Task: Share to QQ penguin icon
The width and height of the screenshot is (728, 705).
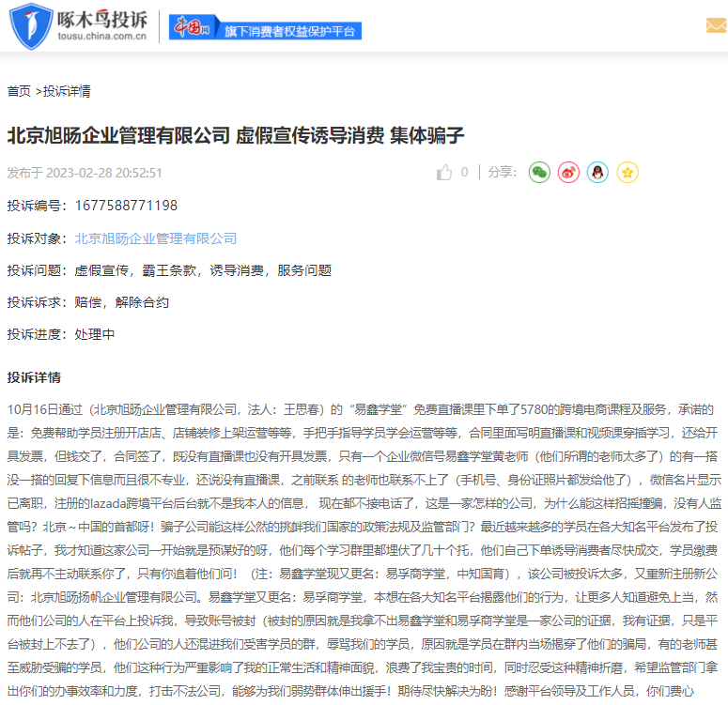Action: (x=598, y=173)
